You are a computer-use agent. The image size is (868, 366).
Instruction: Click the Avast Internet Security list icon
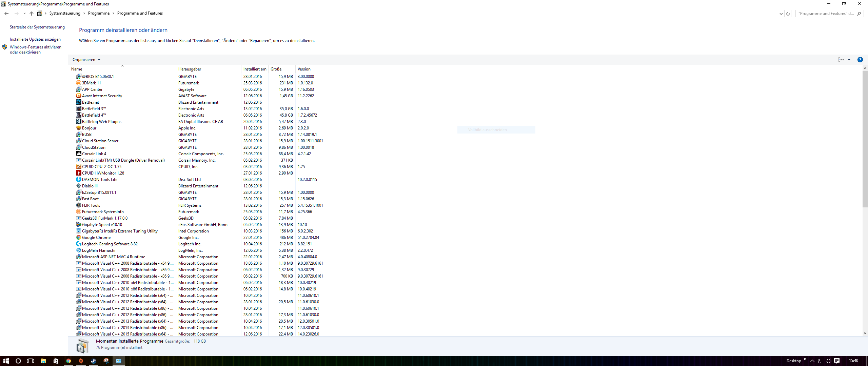click(x=78, y=96)
